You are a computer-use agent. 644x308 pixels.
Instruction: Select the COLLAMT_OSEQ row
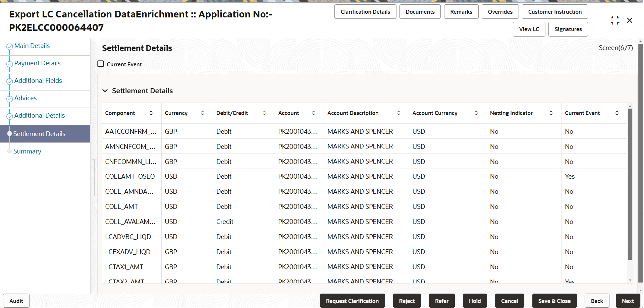[x=364, y=176]
